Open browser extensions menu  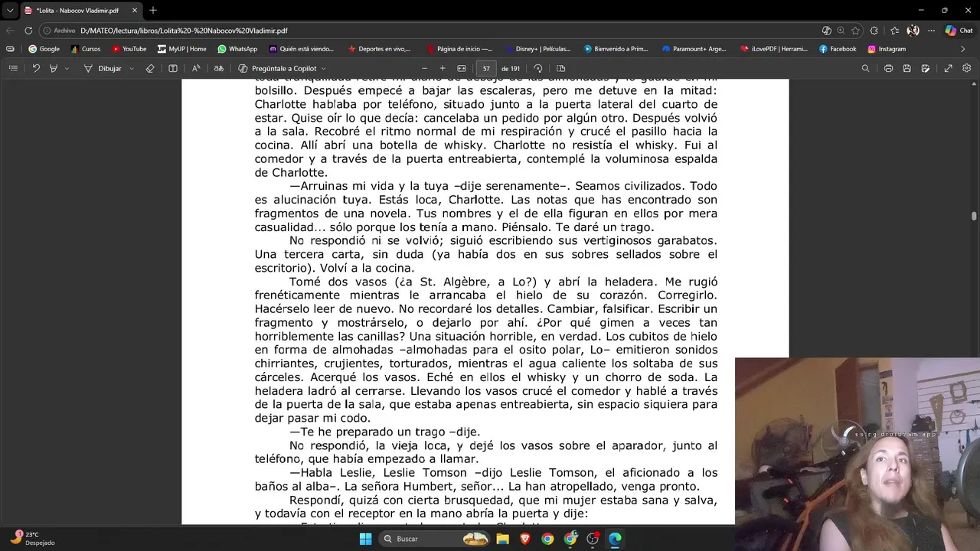pyautogui.click(x=874, y=31)
